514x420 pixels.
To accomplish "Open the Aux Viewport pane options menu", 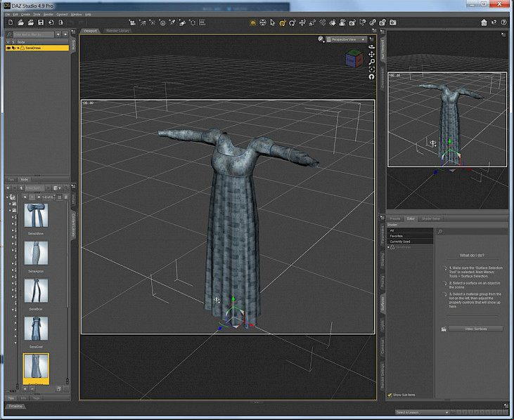I will pyautogui.click(x=503, y=34).
